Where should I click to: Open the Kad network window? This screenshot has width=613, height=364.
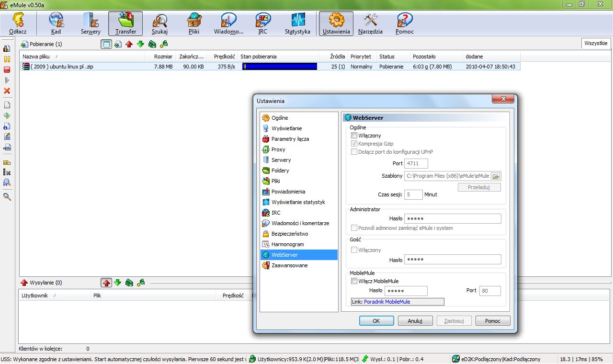tap(56, 24)
